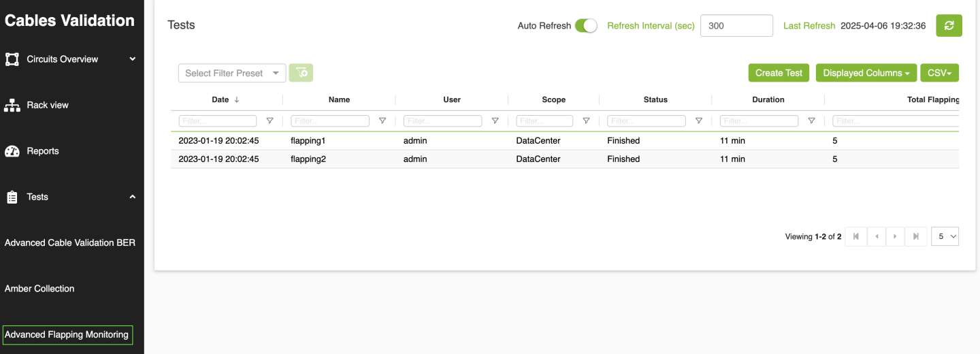The width and height of the screenshot is (980, 354).
Task: Change the rows per page selector
Action: click(x=945, y=236)
